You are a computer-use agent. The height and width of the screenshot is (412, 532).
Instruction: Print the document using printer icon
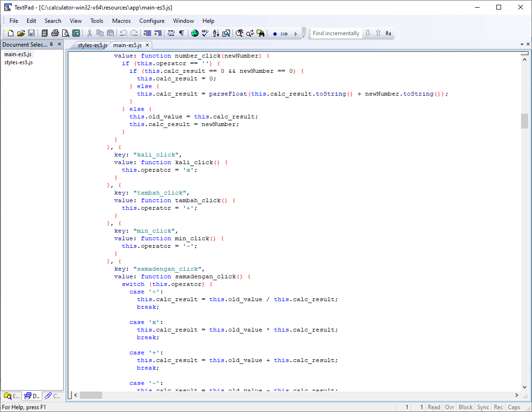click(55, 33)
